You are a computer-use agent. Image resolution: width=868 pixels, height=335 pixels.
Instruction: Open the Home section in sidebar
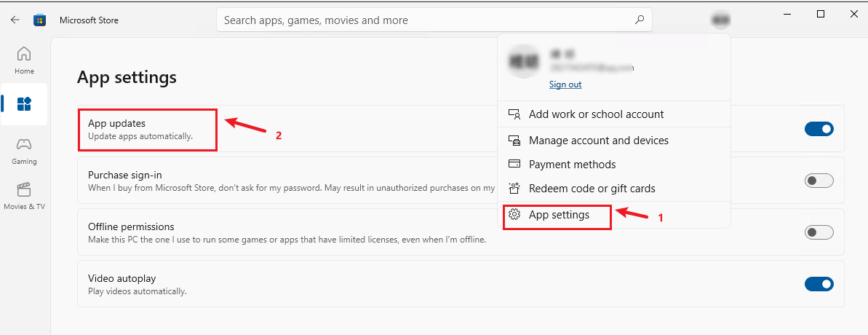point(24,60)
